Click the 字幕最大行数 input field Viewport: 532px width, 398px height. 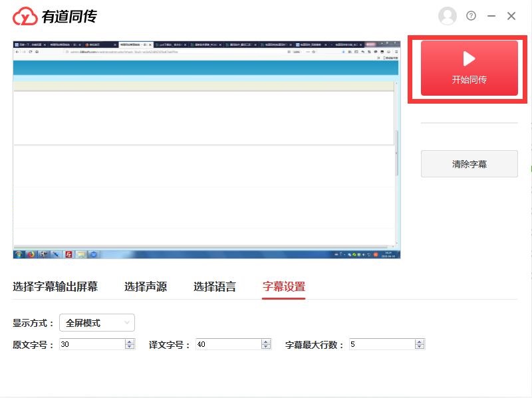click(x=381, y=344)
